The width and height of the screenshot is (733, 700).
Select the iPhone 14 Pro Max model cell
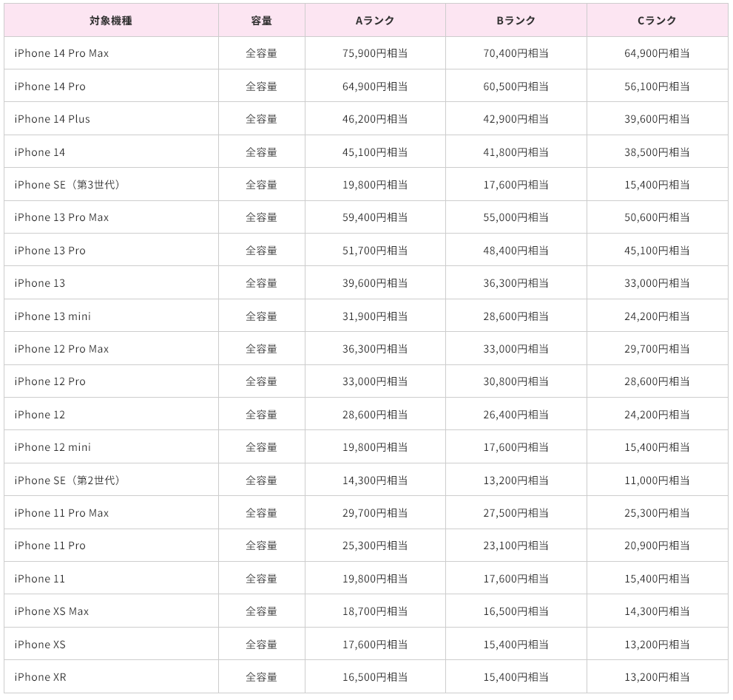point(61,53)
